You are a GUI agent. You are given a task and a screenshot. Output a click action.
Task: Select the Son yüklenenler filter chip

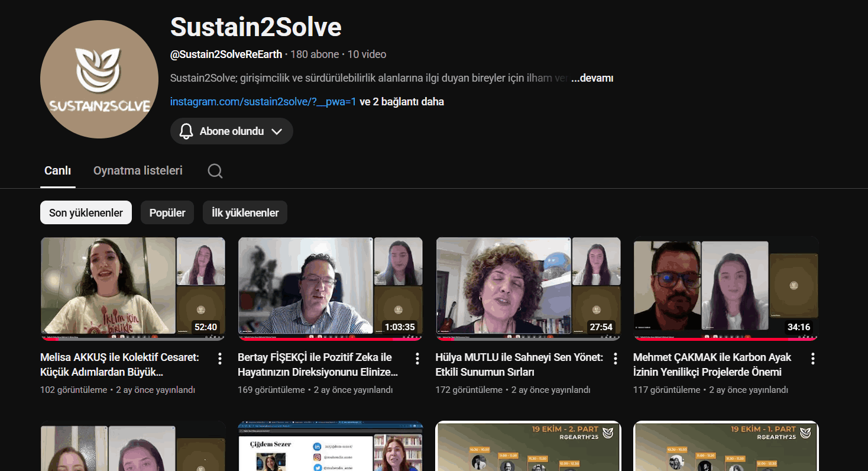[86, 212]
